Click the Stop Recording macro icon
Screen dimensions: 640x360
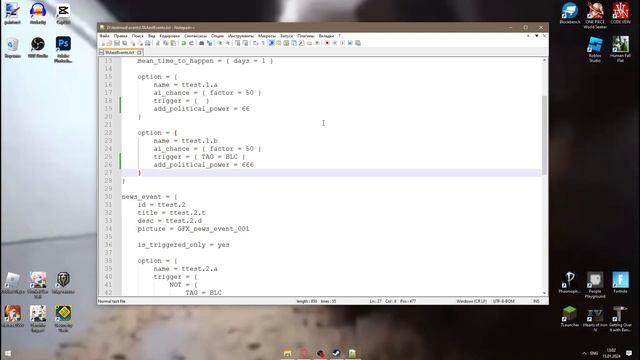[335, 43]
